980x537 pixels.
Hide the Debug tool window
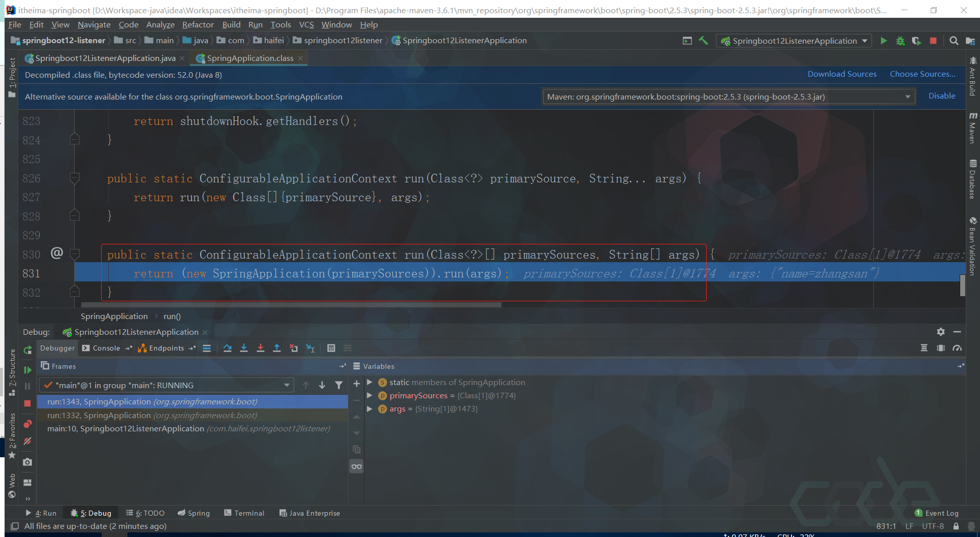(957, 332)
